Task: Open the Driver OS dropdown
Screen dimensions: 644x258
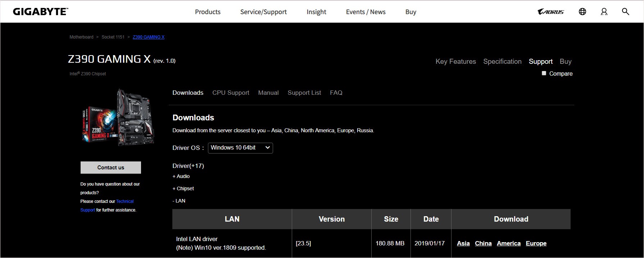Action: 240,148
